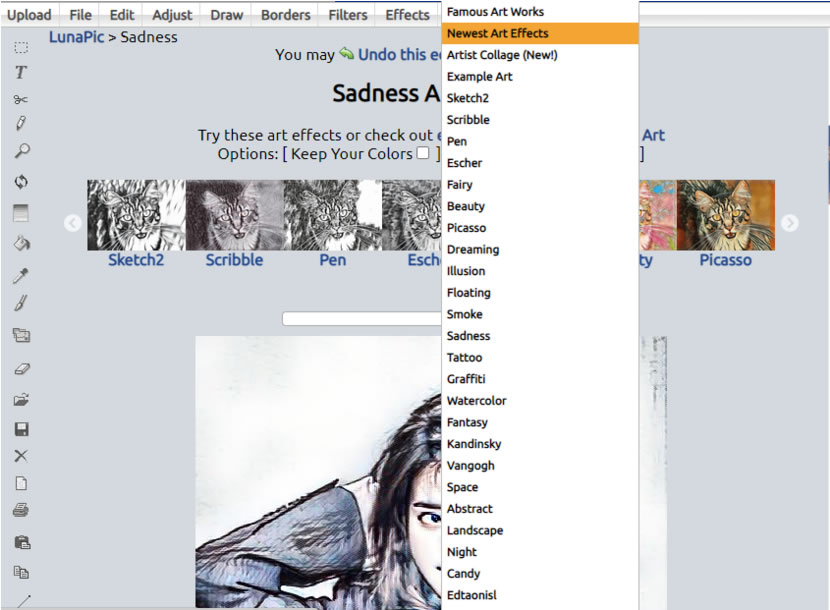Open the Effects menu
The height and width of the screenshot is (610, 830).
pyautogui.click(x=407, y=15)
